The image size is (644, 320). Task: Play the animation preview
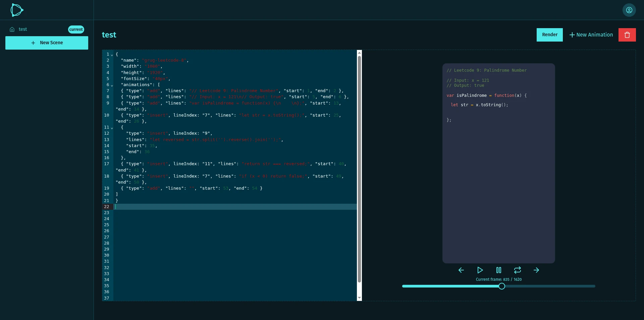[x=480, y=270]
